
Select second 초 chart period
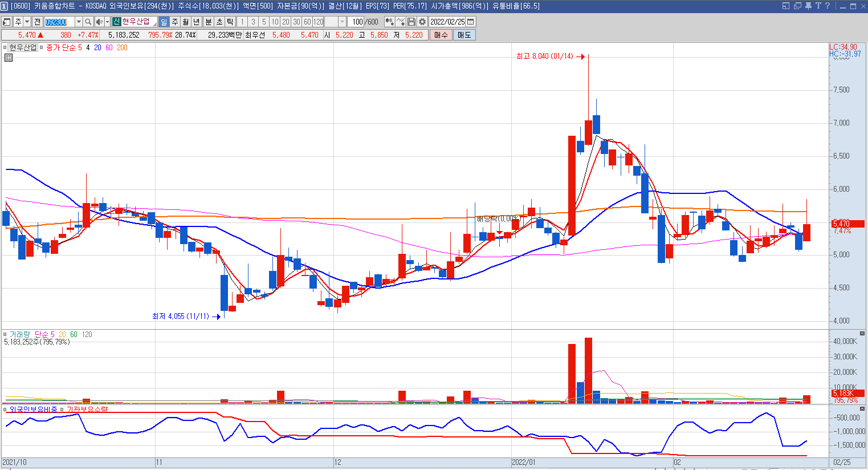pos(219,22)
